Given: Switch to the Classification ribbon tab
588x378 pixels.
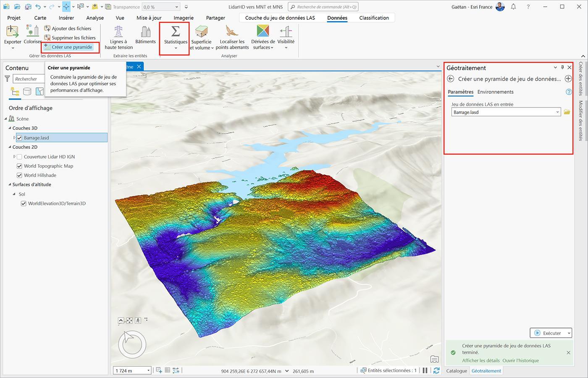Looking at the screenshot, I should 374,18.
